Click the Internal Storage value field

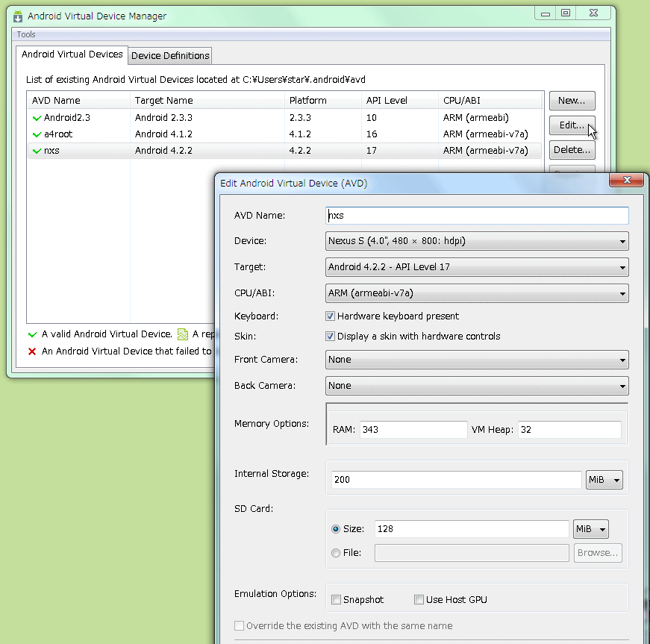point(457,480)
